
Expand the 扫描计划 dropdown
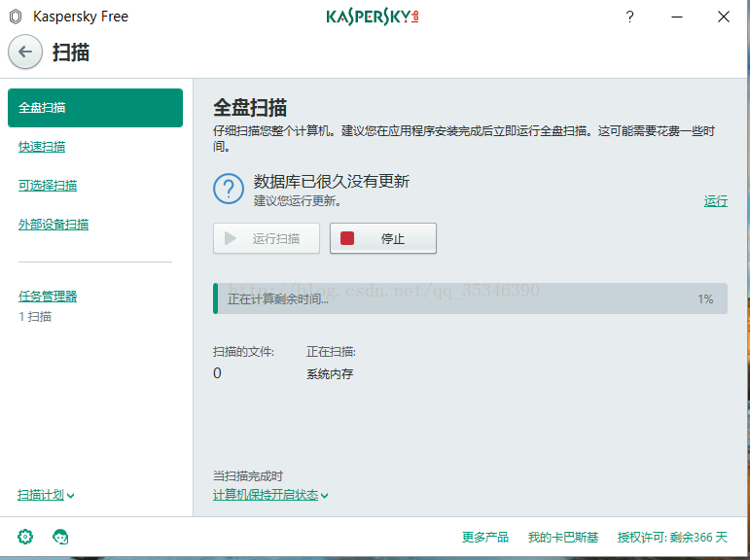[46, 495]
